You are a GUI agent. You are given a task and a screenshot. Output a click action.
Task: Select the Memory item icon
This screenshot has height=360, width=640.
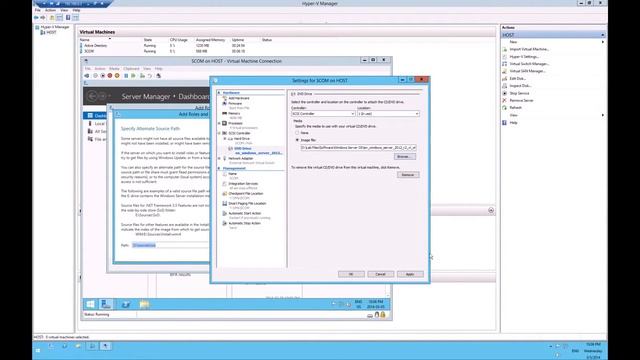pyautogui.click(x=224, y=113)
